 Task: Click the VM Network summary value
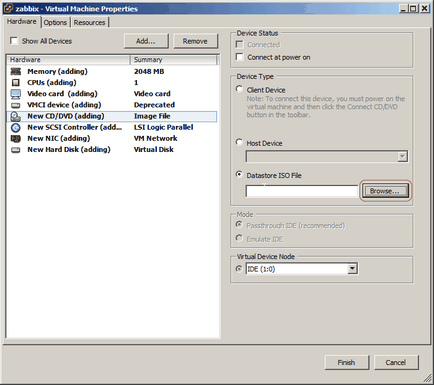point(155,138)
